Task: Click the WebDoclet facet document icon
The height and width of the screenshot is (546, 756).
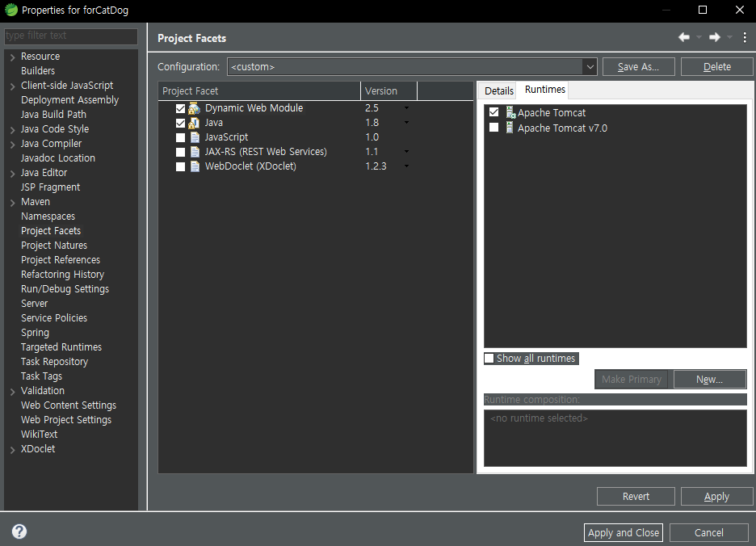Action: tap(195, 166)
